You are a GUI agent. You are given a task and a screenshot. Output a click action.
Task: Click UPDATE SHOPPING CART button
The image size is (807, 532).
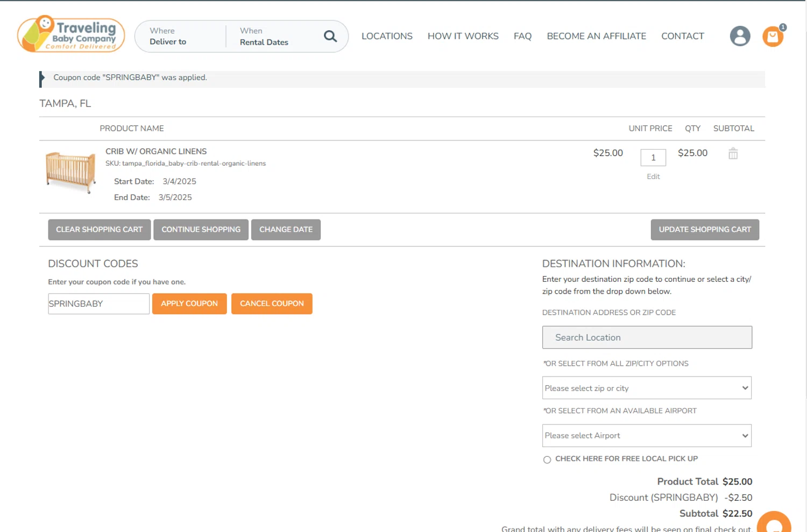[705, 230]
